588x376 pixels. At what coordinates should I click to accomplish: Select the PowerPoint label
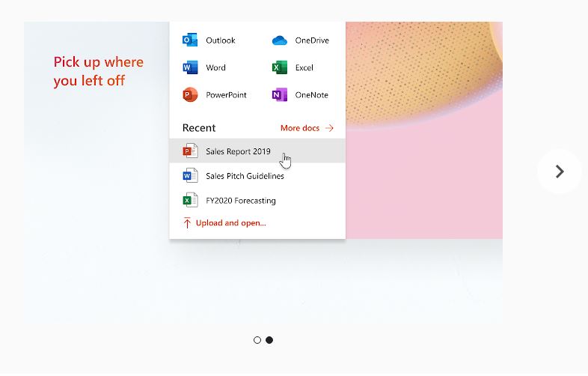coord(226,95)
